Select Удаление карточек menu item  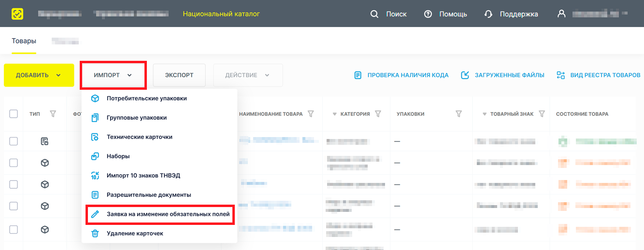159,234
